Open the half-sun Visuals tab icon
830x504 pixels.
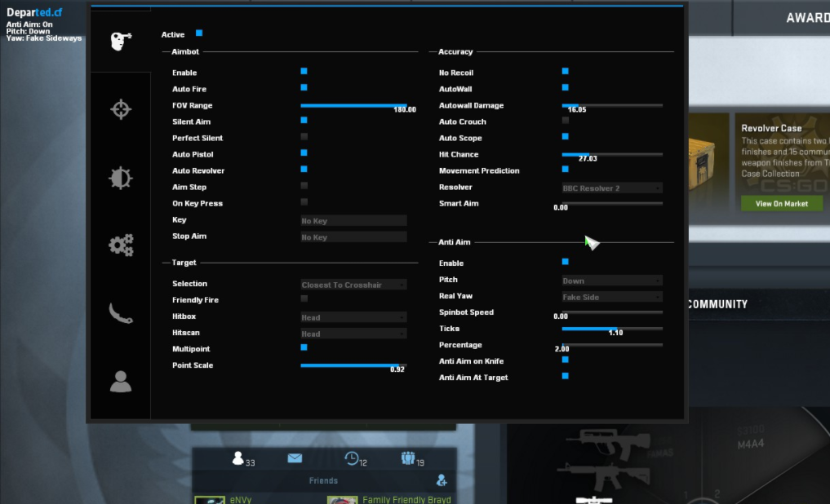pos(121,178)
